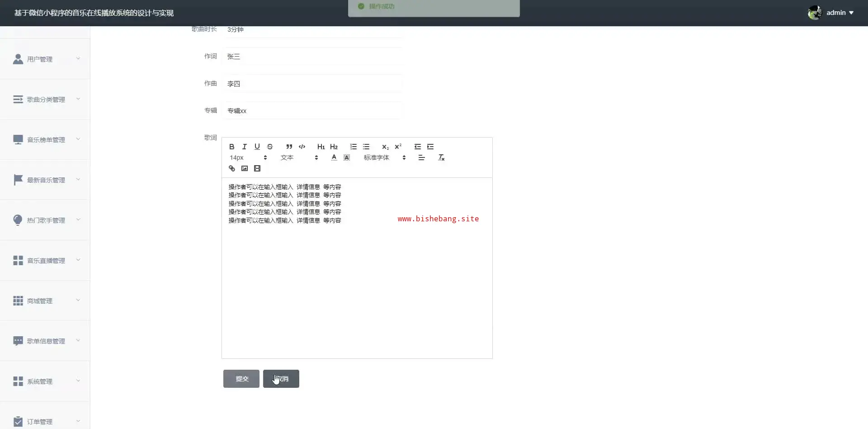Expand the 歌曲分类管理 sidebar menu

coord(45,99)
